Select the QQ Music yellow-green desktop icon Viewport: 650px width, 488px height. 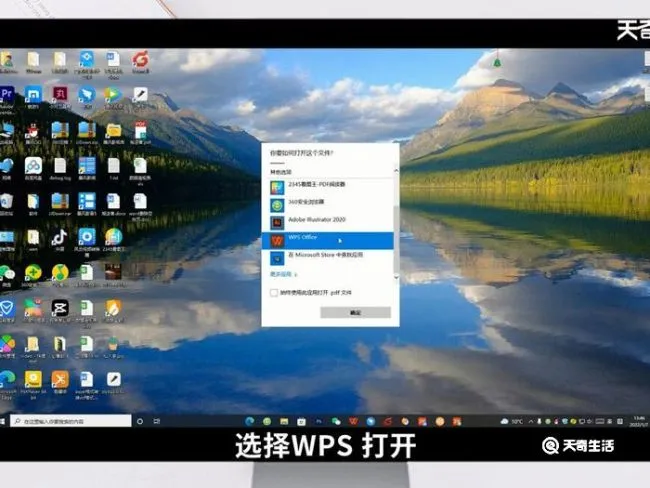(x=60, y=272)
